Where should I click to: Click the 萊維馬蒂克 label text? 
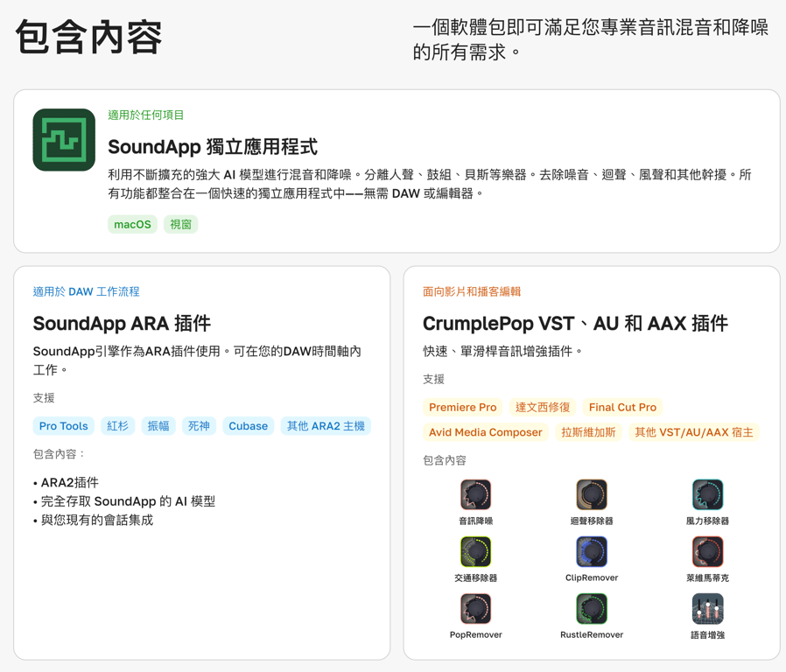(708, 577)
